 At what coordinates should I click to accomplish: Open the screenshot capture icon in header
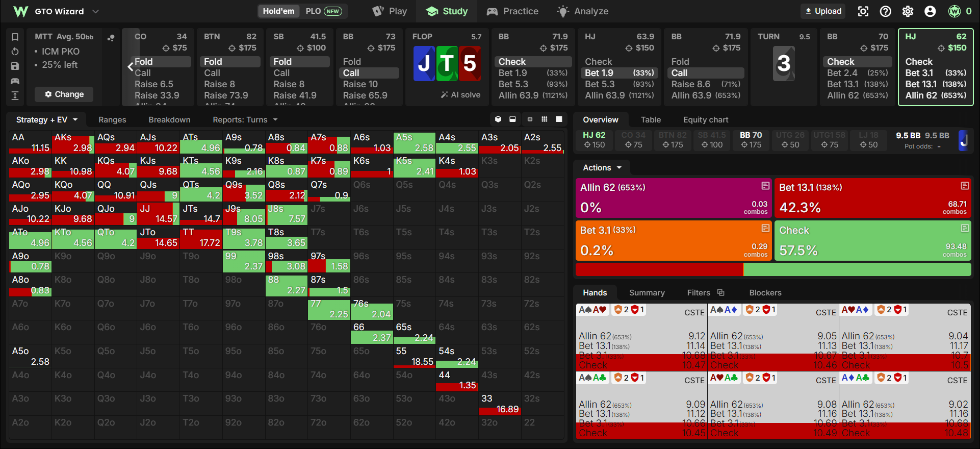tap(863, 11)
